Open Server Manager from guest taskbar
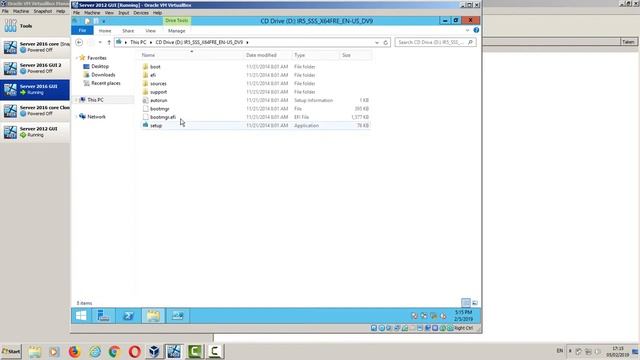640x360 pixels. 104,316
